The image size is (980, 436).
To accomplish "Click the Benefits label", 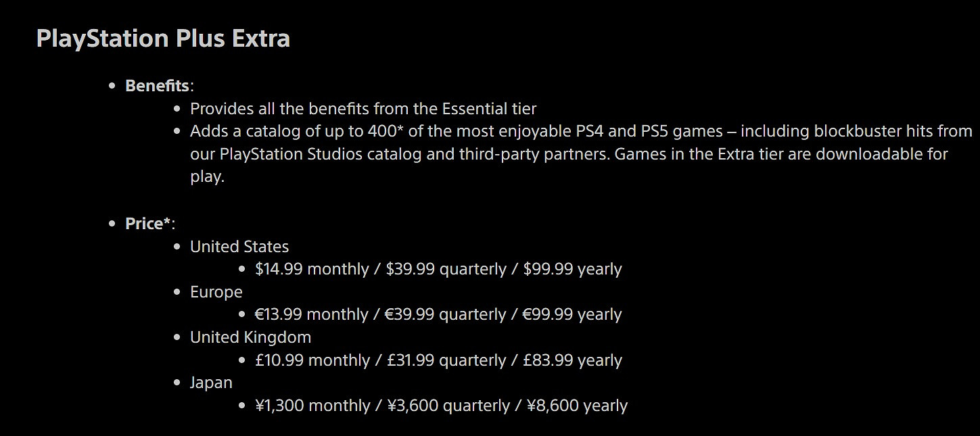I will tap(157, 86).
